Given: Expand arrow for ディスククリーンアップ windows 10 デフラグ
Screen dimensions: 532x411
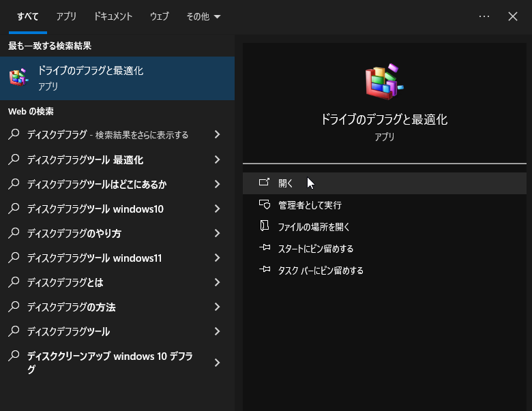Looking at the screenshot, I should point(217,363).
